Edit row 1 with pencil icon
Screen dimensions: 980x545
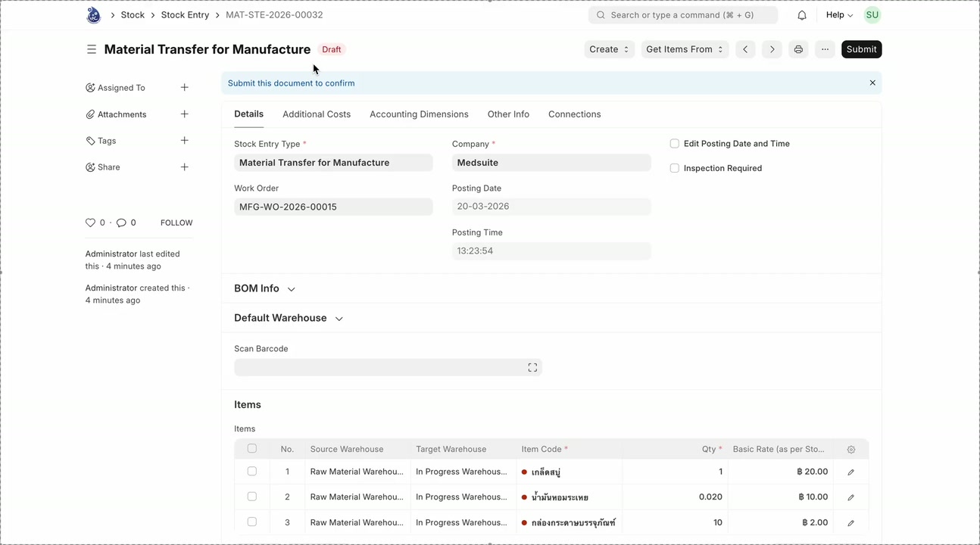[x=851, y=472]
